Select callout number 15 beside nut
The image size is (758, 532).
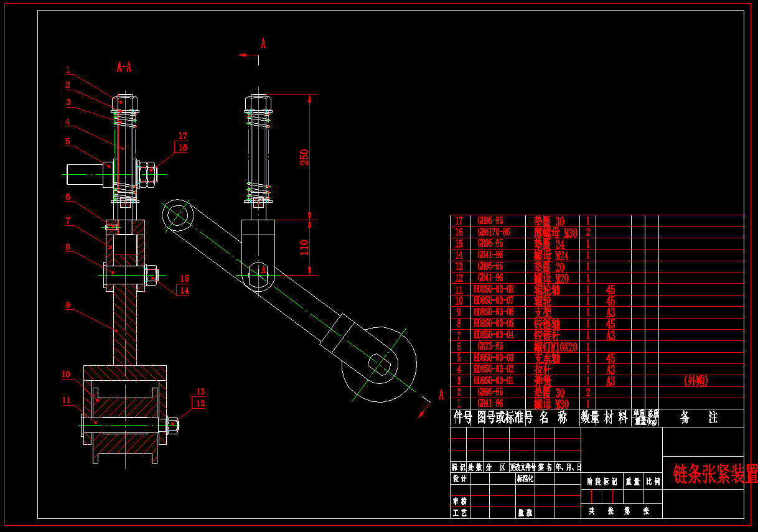pyautogui.click(x=184, y=279)
